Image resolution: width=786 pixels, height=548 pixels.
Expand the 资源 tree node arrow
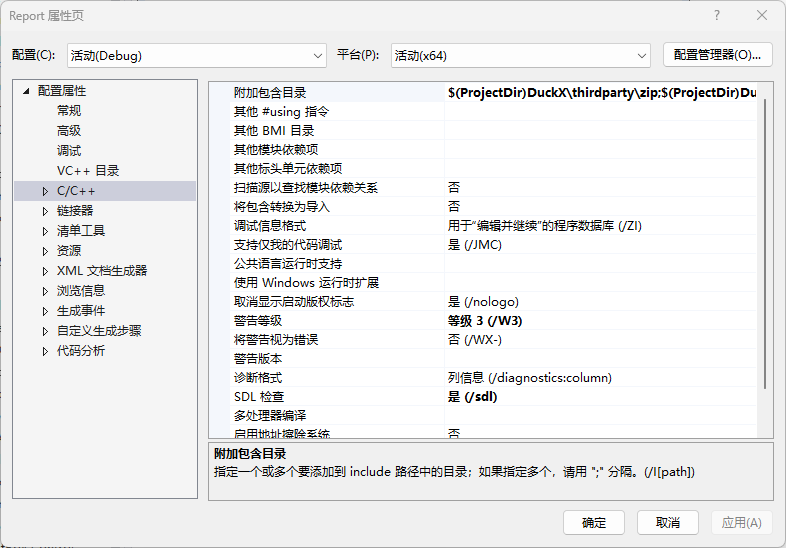(x=45, y=251)
